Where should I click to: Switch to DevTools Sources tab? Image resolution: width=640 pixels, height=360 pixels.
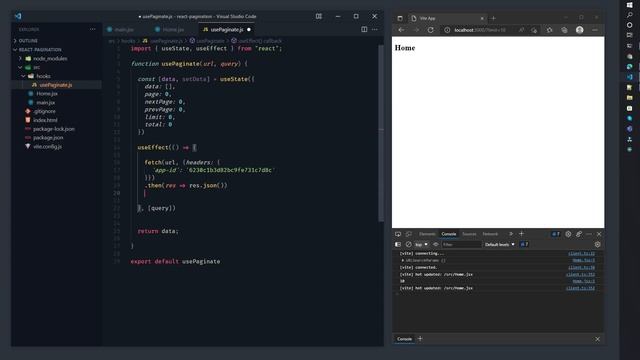pos(469,234)
